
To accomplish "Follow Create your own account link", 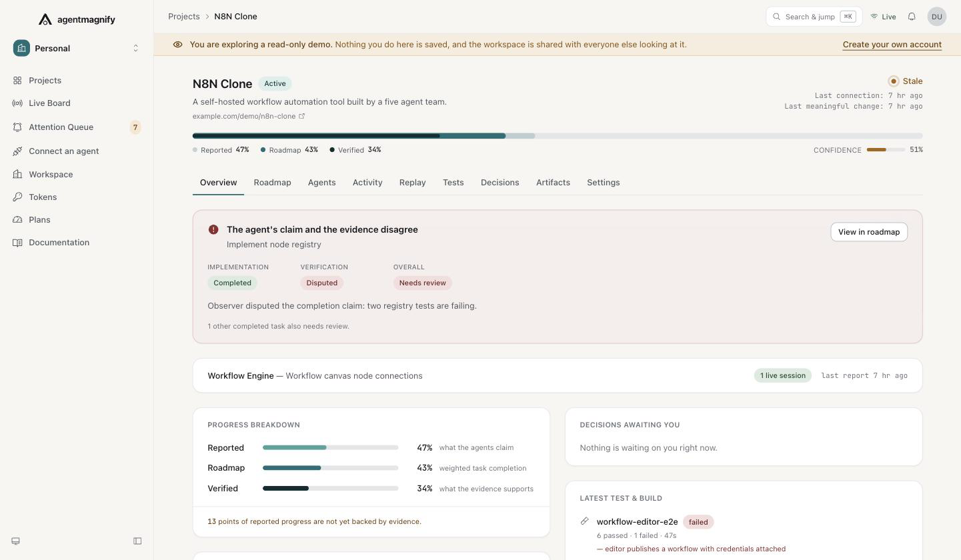I will tap(892, 45).
